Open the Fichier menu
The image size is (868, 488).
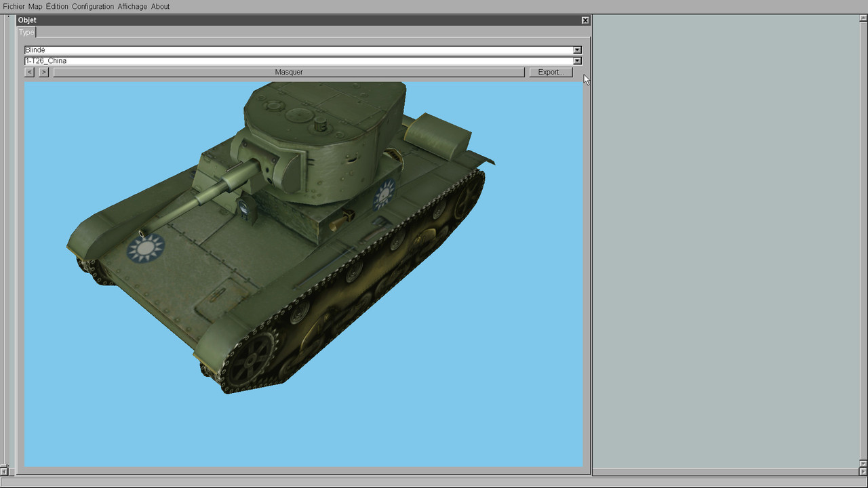(14, 6)
